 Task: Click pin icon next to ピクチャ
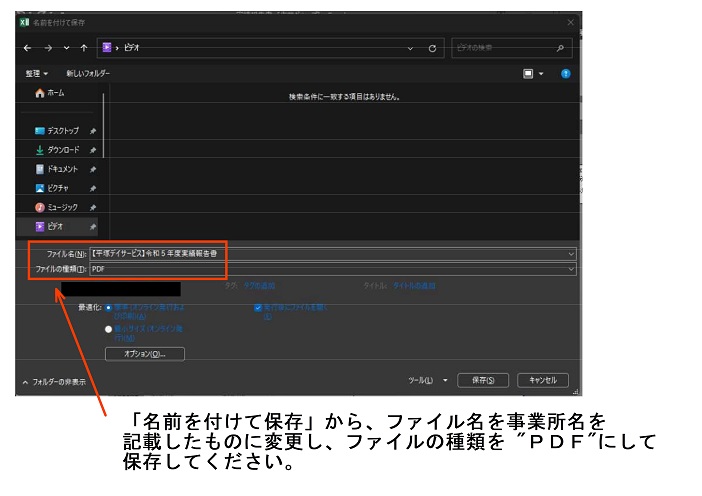coord(93,188)
